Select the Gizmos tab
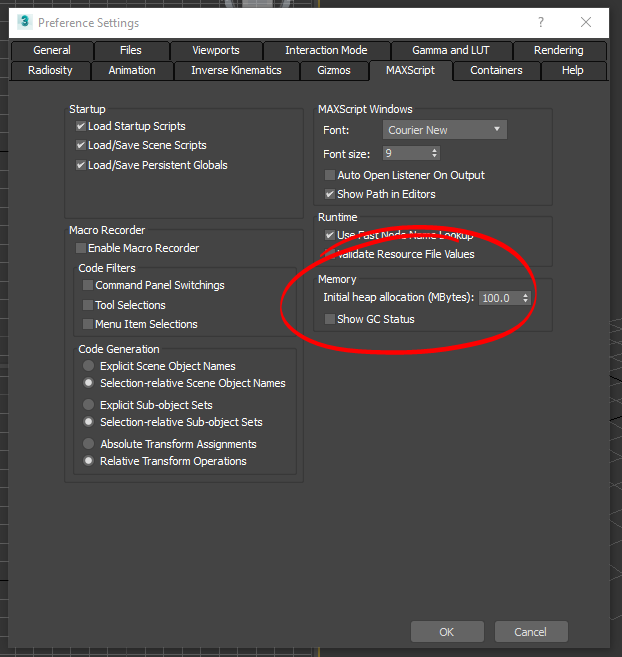Screen dimensions: 622x657 [334, 70]
